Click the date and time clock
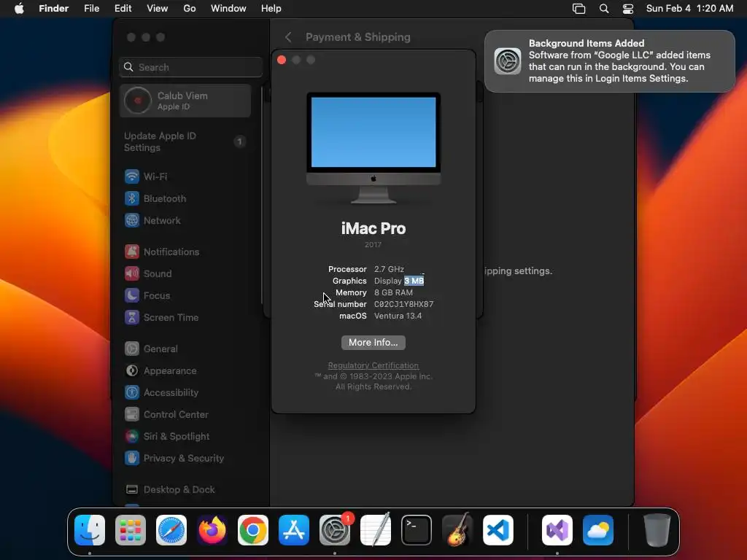Screen dimensions: 747x560 [689, 9]
